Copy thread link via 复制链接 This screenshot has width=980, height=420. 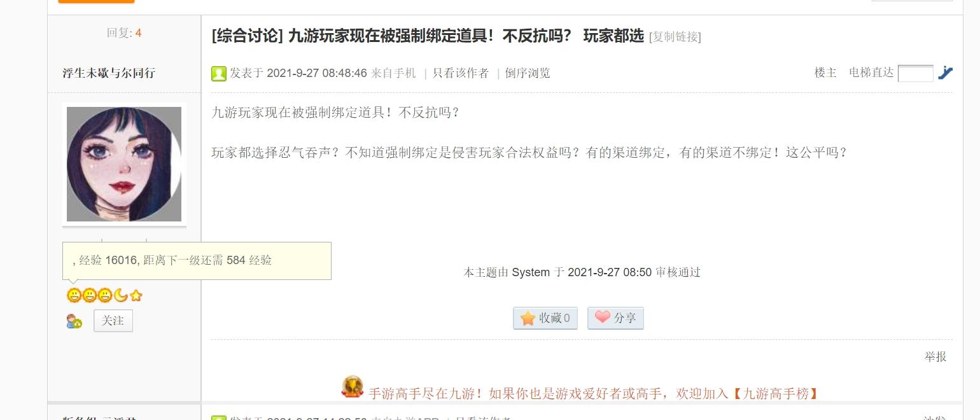coord(675,37)
